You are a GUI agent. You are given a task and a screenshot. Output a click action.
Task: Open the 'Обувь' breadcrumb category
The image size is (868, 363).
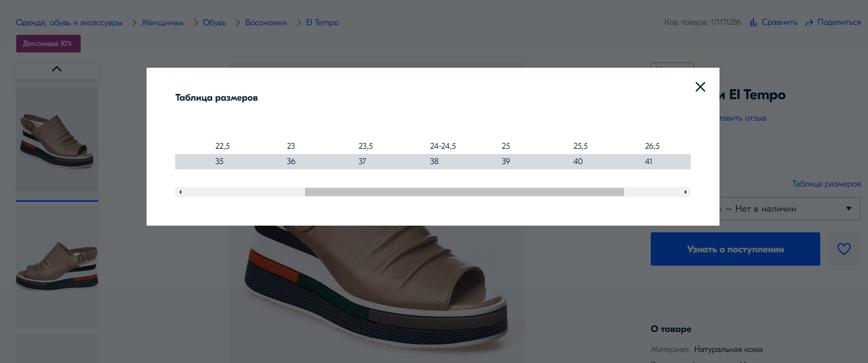point(214,22)
